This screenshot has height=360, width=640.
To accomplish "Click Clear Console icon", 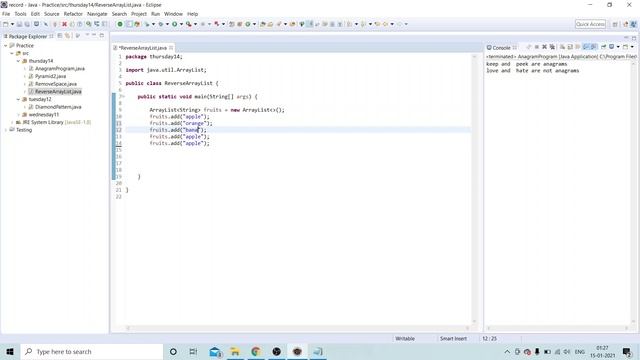I will point(562,47).
